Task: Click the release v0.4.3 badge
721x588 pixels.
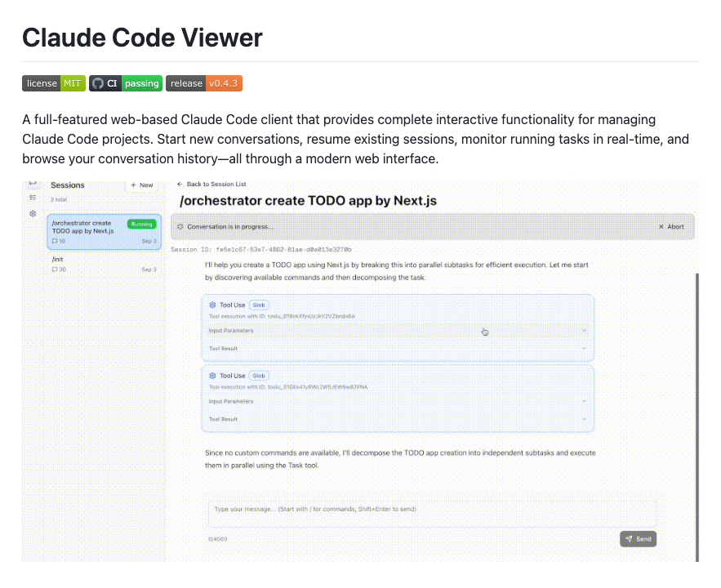Action: pos(203,83)
